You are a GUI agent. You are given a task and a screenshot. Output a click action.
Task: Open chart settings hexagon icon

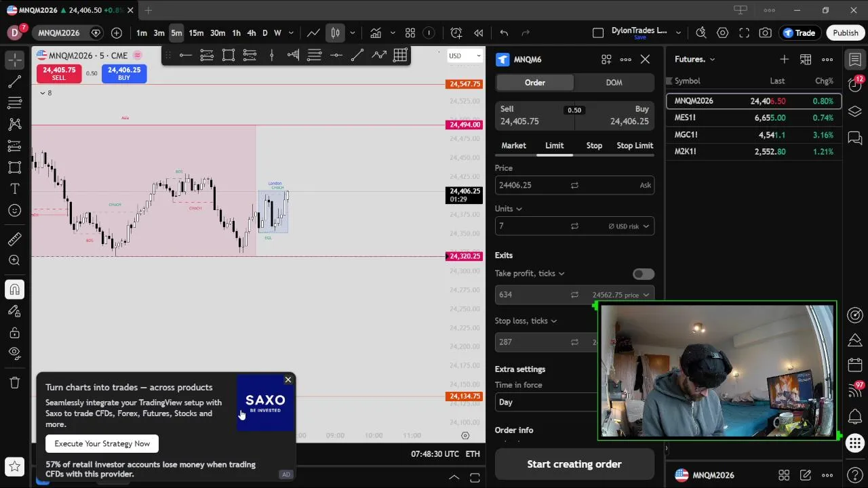point(723,33)
